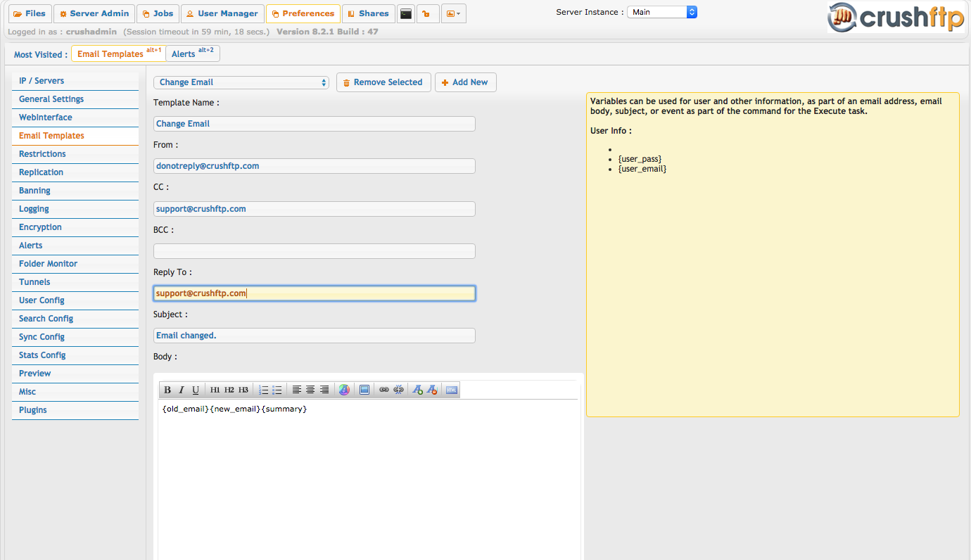Click the empty BCC field
The image size is (971, 560).
pos(315,251)
